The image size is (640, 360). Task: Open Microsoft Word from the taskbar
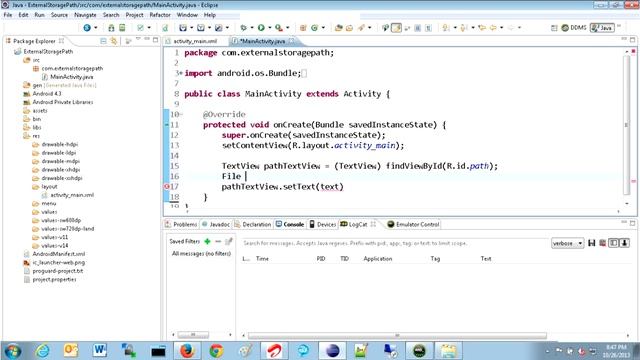100,351
